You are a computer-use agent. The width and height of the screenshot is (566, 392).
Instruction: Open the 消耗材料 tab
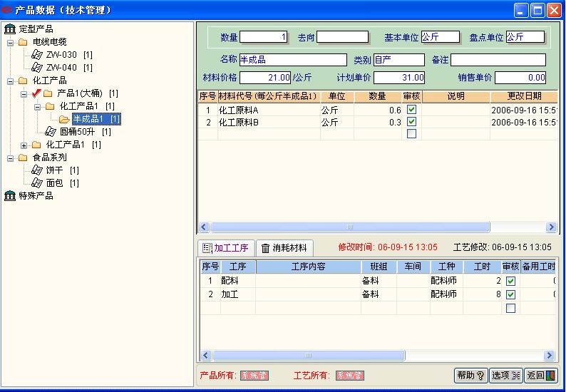point(285,248)
